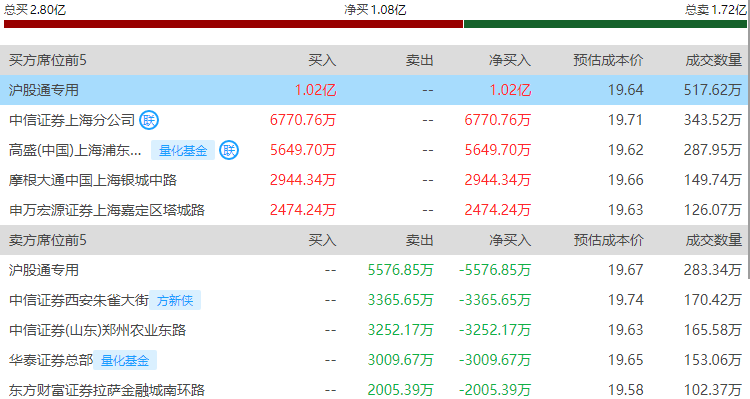This screenshot has height=399, width=750.
Task: Click the red total-buy bar segment
Action: pyautogui.click(x=233, y=24)
